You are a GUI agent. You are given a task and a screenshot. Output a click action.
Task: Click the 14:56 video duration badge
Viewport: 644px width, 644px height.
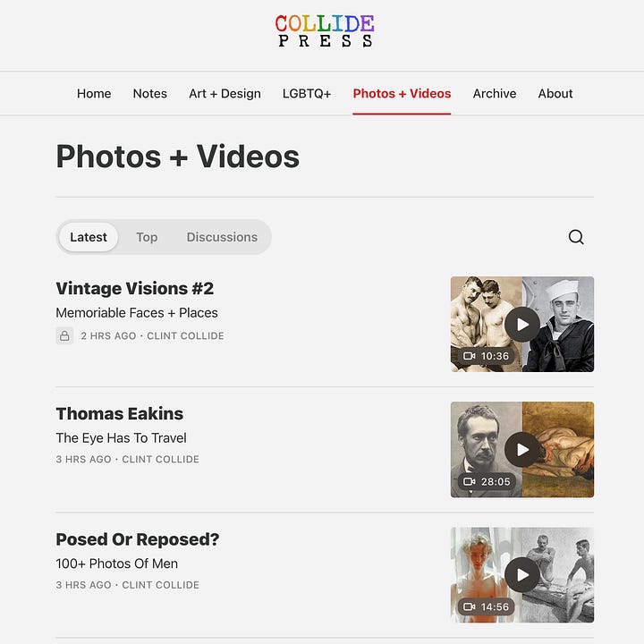point(487,606)
